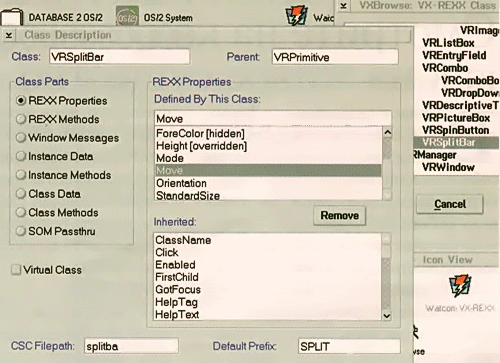Open the Class Description system menu icon

click(x=9, y=35)
